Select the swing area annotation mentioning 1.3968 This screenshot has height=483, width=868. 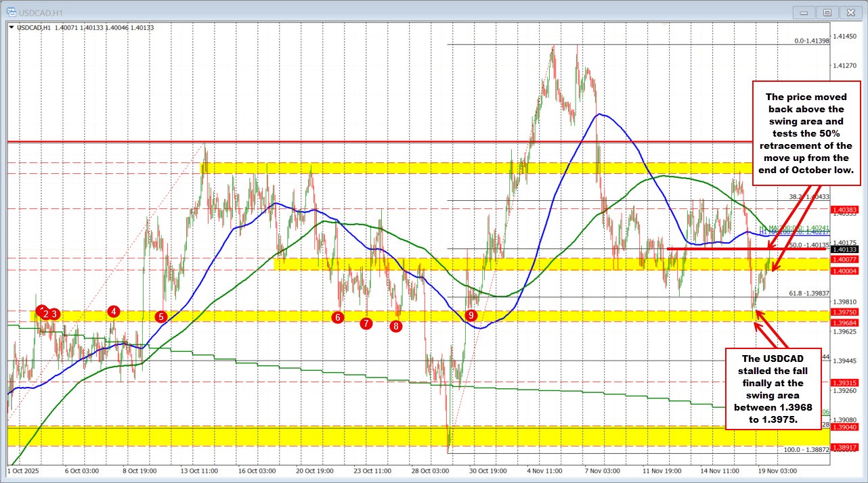[x=772, y=389]
